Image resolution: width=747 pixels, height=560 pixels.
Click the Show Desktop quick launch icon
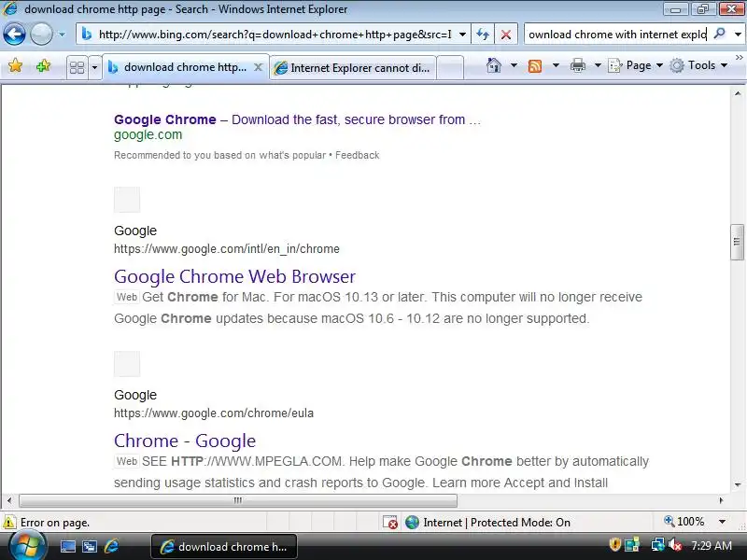pyautogui.click(x=67, y=547)
